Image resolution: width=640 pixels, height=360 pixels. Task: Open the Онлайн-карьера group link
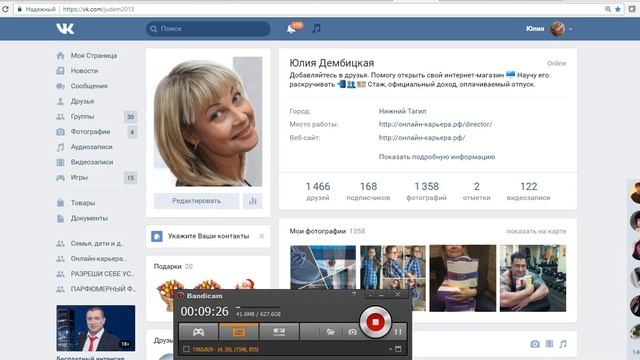pos(98,258)
